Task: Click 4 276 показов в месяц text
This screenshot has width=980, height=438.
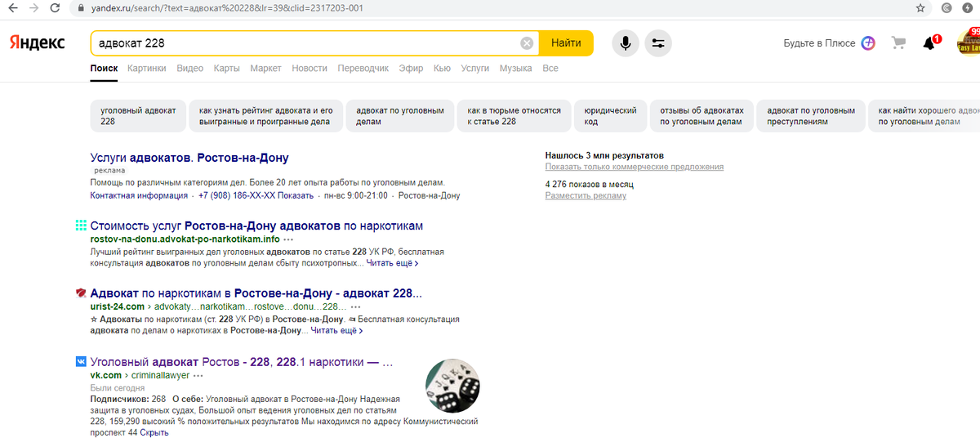Action: point(590,185)
